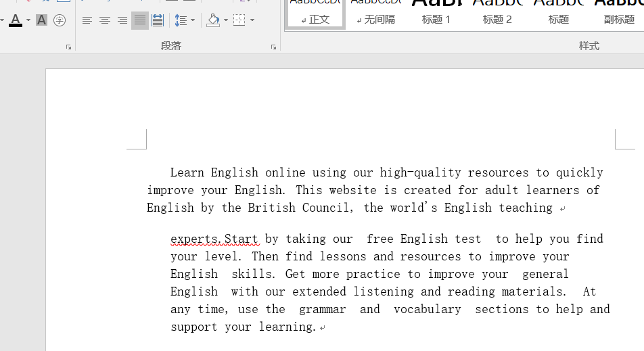The image size is (644, 351).
Task: Click the word "grammar" in second paragraph
Action: pos(323,309)
